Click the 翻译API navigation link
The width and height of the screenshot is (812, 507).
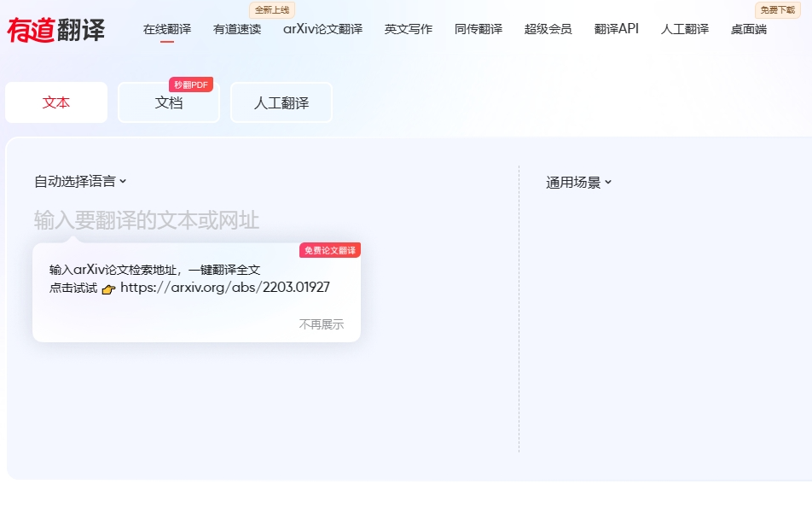click(x=617, y=29)
